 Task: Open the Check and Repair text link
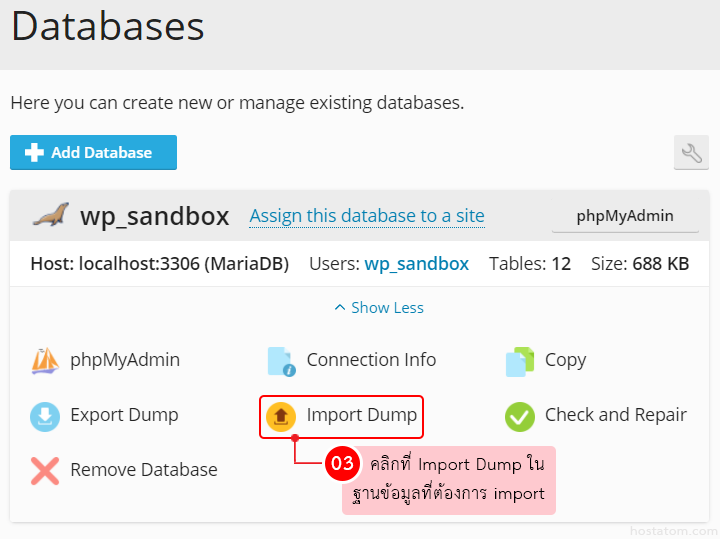click(x=615, y=415)
